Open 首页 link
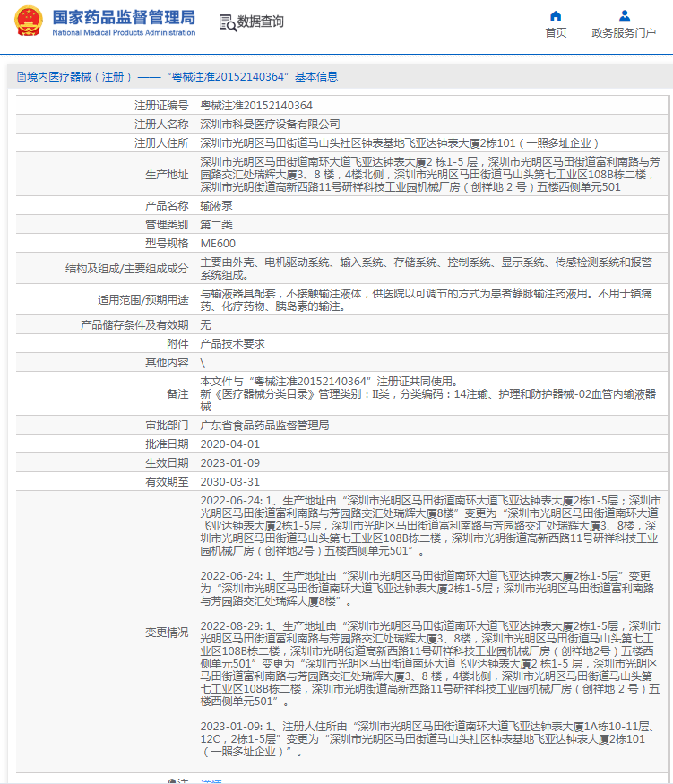 556,33
